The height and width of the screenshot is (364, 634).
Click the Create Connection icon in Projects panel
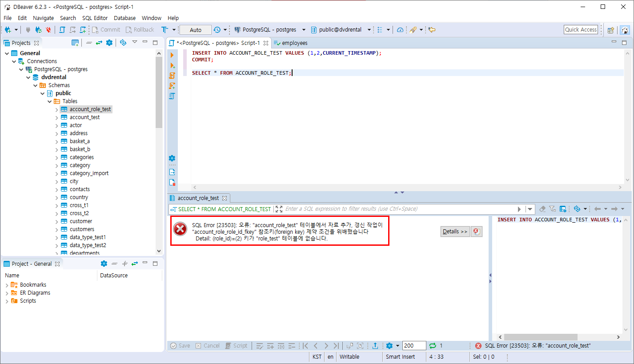(x=75, y=43)
